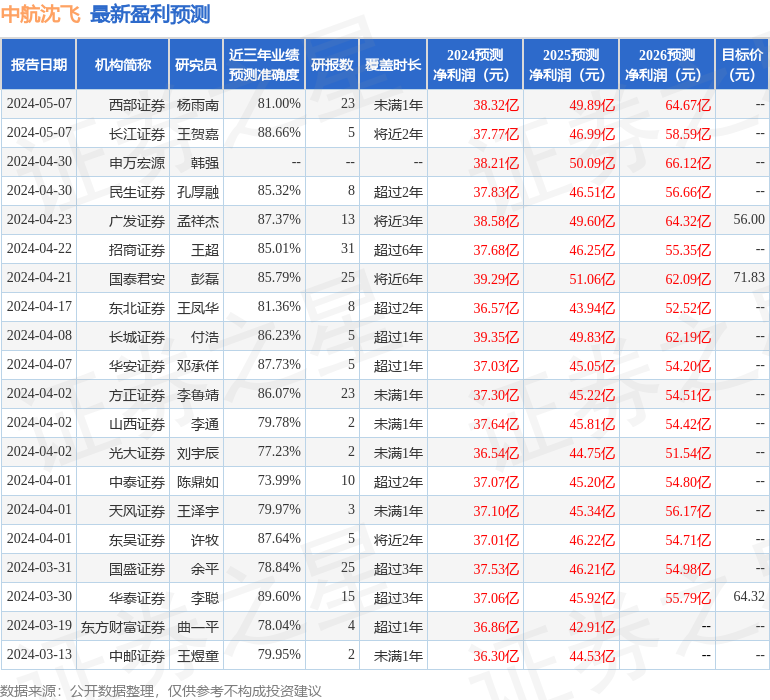
Task: Click the 2025预测净利润 column header
Action: (571, 65)
